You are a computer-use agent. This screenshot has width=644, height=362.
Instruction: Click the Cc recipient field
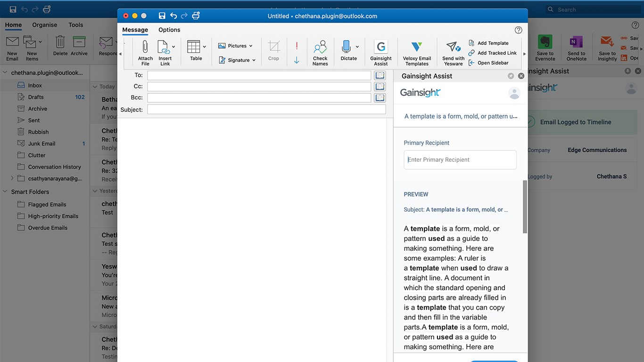(259, 87)
